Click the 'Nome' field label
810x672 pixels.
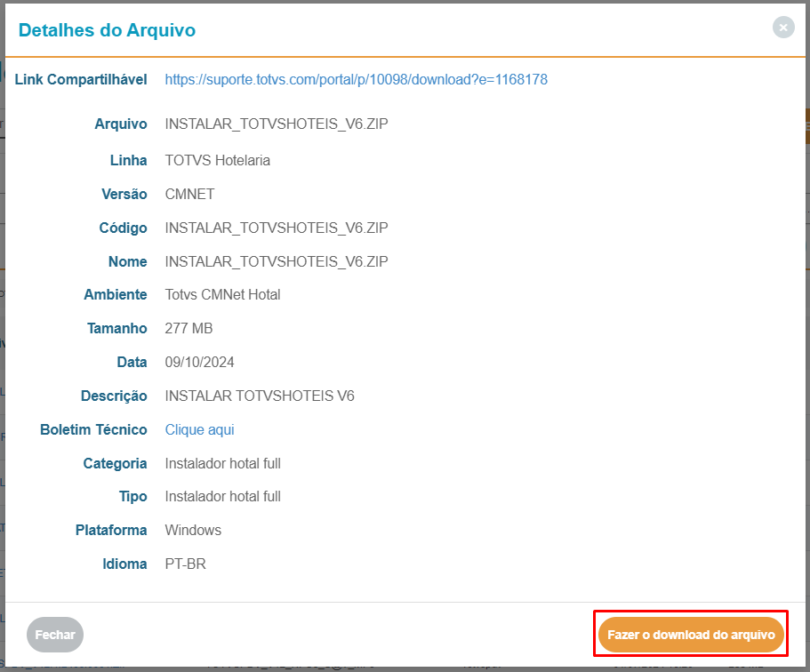pos(128,262)
